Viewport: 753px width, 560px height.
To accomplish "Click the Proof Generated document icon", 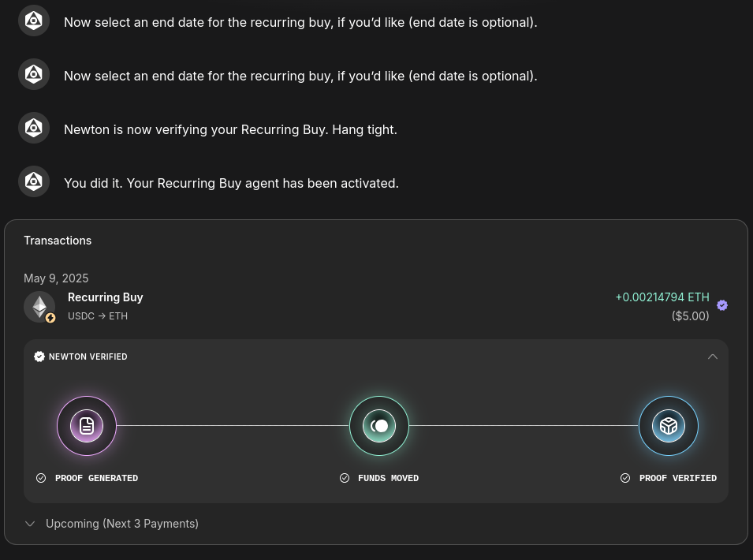I will pos(87,425).
